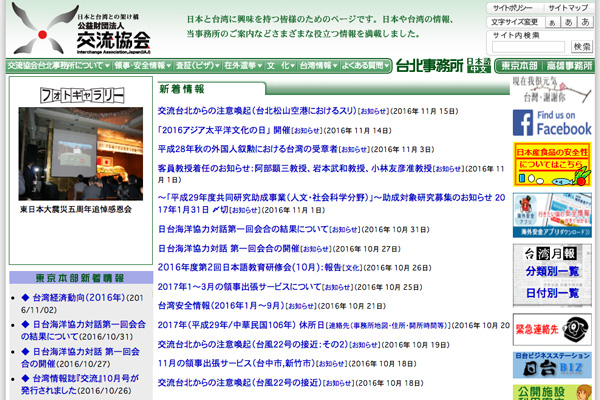The image size is (600, 400).
Task: Expand the 台湾情報 menu
Action: 318,66
